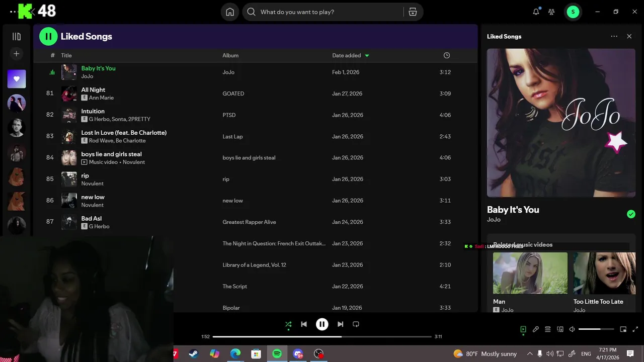Open the miniplayer
644x362 pixels.
623,329
